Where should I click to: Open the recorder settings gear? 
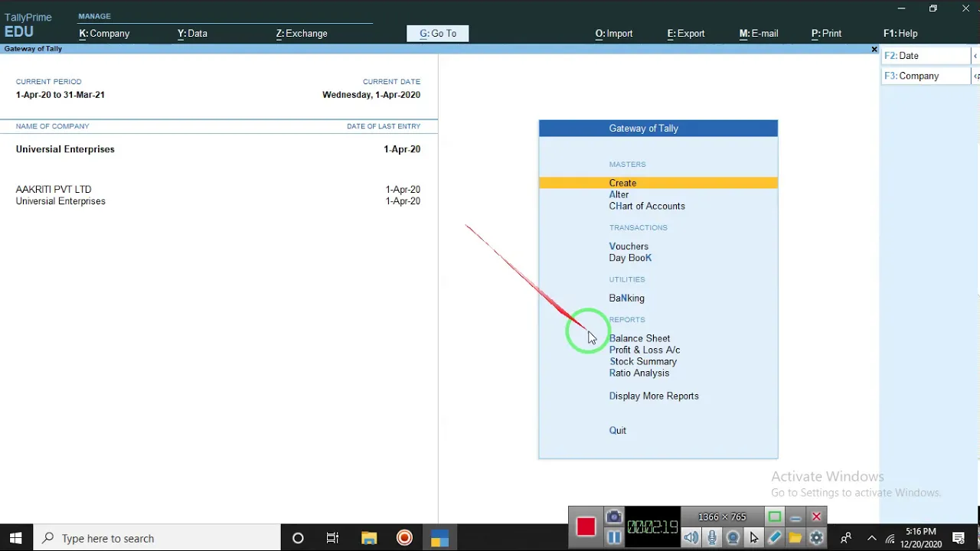(816, 538)
